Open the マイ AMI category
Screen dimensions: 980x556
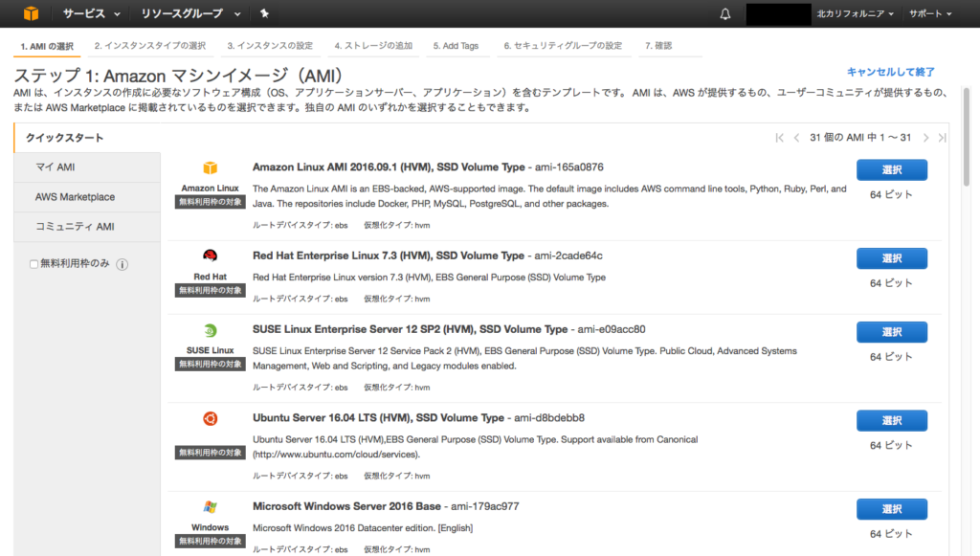tap(87, 167)
